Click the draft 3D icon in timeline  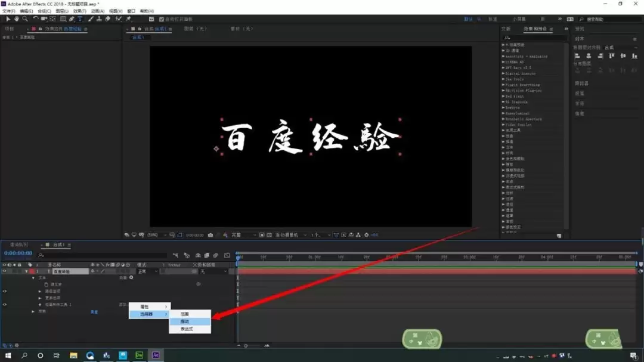click(187, 256)
